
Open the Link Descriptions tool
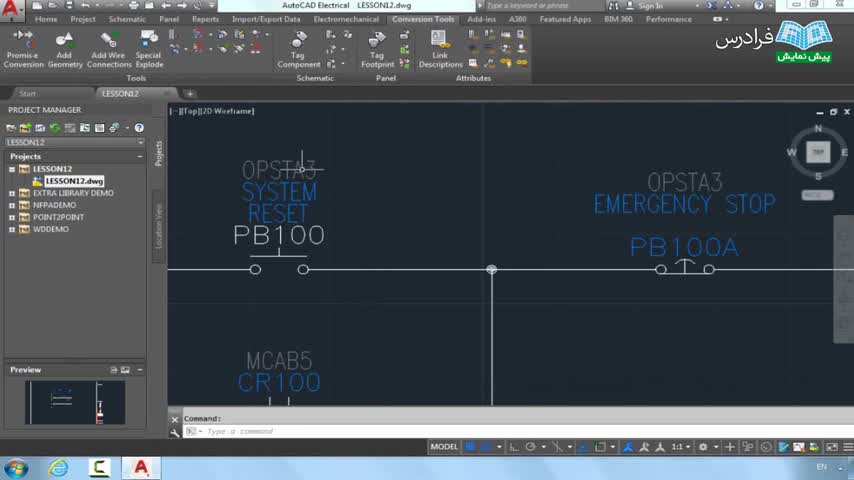click(x=440, y=49)
